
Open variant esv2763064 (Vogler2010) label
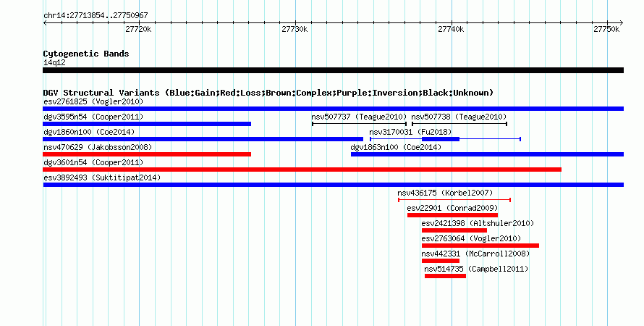(x=471, y=238)
